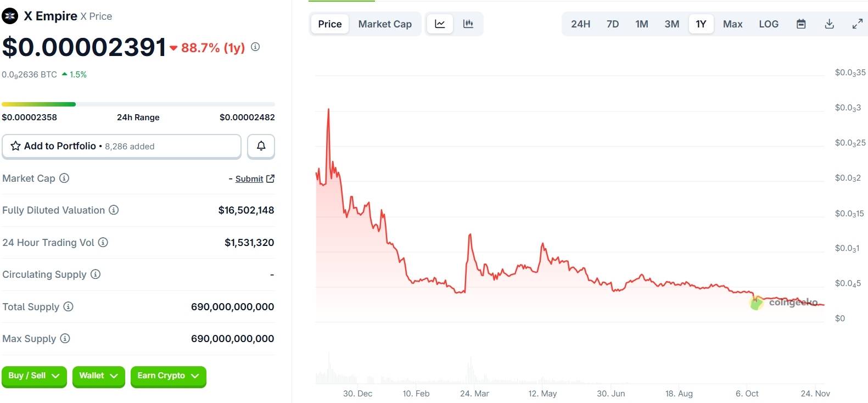Screen dimensions: 868x403
Task: Switch to the candlestick chart icon
Action: point(468,24)
